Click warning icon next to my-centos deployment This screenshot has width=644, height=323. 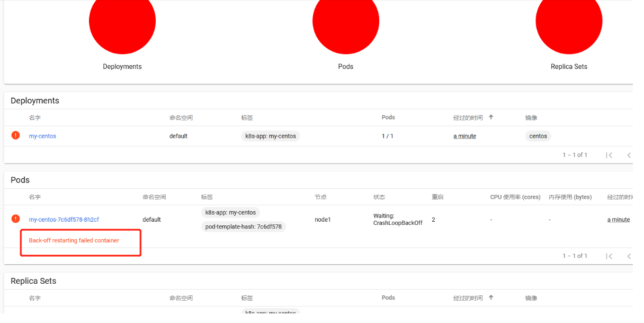(15, 135)
